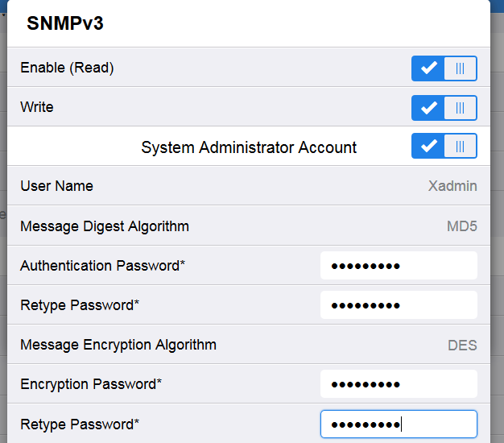Click the SNMPv3 dialog heading
504x443 pixels.
click(x=65, y=23)
